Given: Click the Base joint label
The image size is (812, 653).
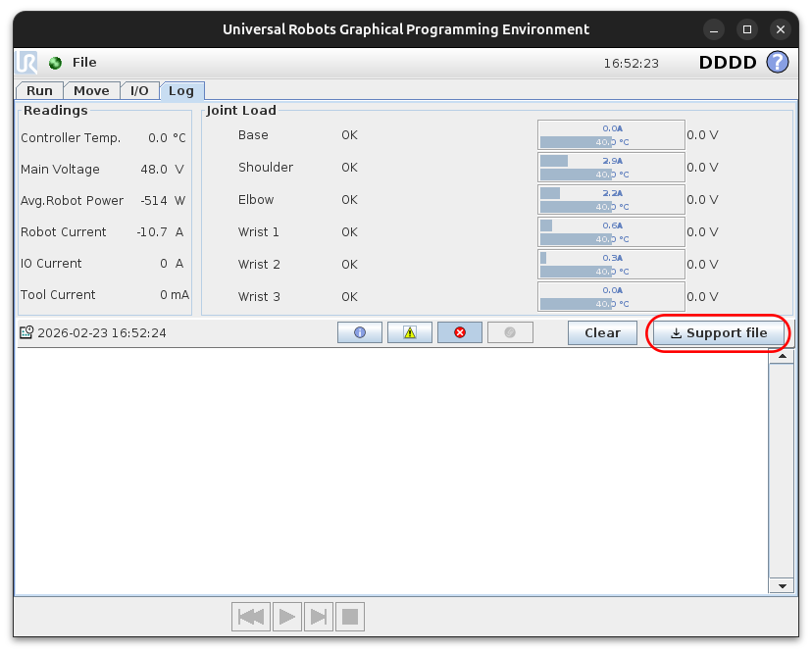Looking at the screenshot, I should click(x=253, y=135).
